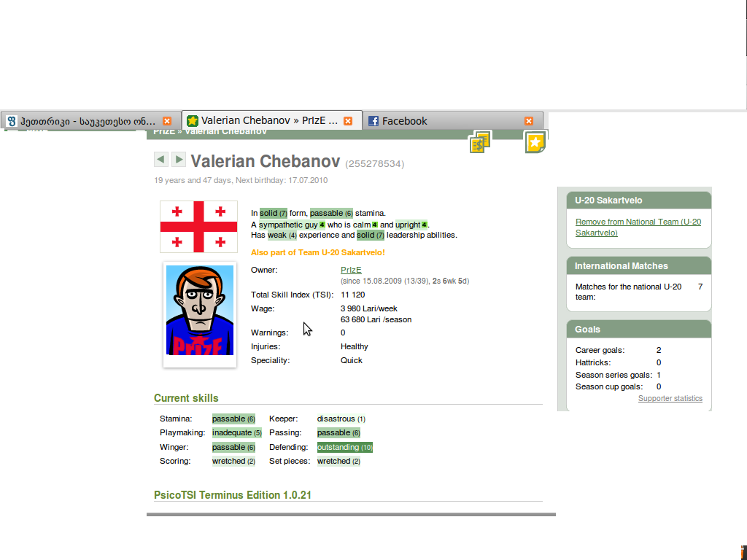Click the solid (7) form label
The width and height of the screenshot is (747, 560).
(x=273, y=214)
